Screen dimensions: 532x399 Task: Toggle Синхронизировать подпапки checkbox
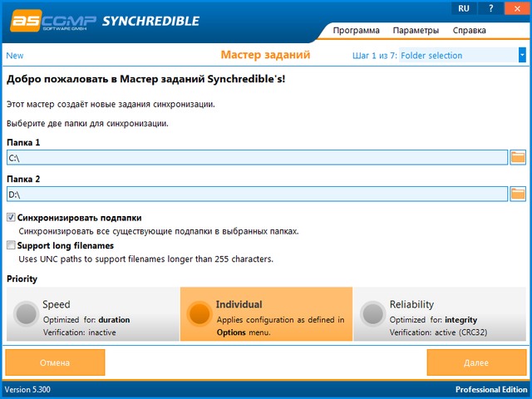click(11, 218)
